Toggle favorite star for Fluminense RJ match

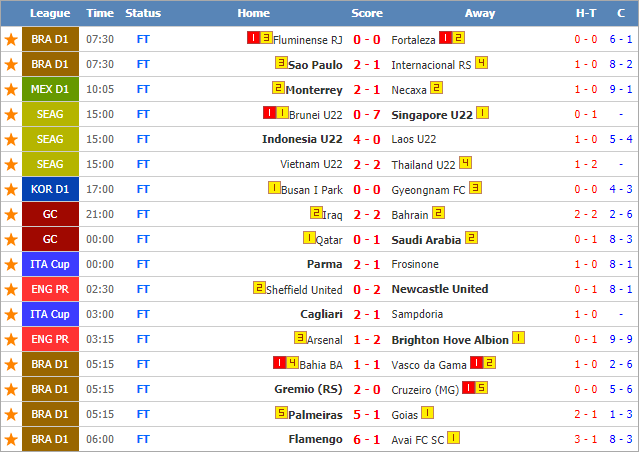11,40
